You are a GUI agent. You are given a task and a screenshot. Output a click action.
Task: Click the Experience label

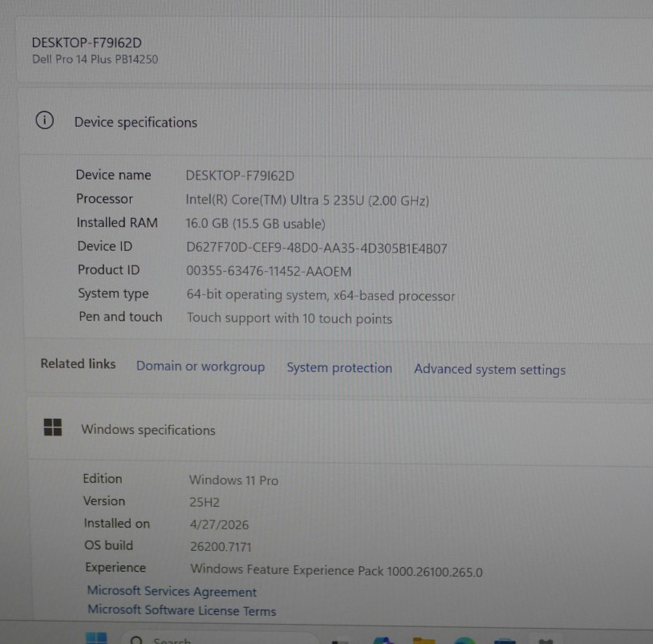coord(116,568)
